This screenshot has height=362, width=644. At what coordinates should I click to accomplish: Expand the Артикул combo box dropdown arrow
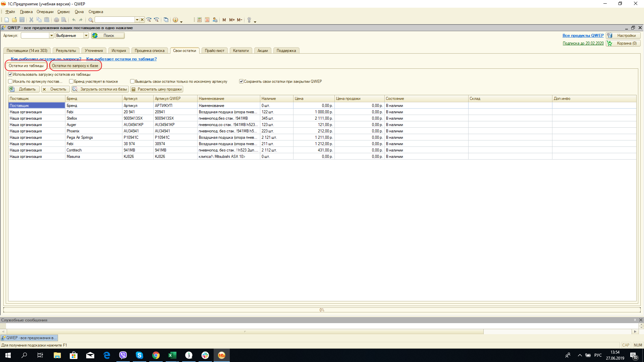52,36
